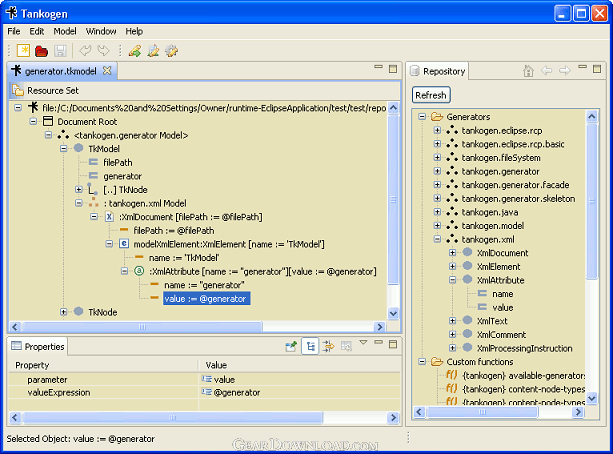Open the Window menu

(x=101, y=31)
